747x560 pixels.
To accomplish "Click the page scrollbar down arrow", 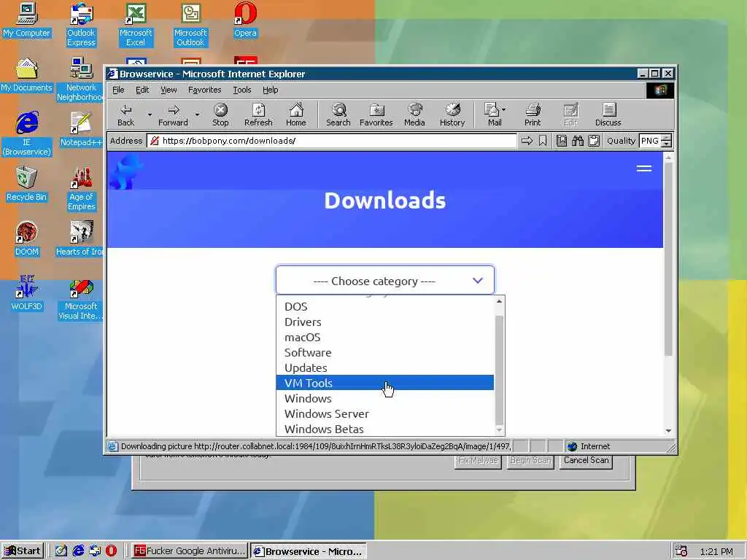I will tap(668, 430).
